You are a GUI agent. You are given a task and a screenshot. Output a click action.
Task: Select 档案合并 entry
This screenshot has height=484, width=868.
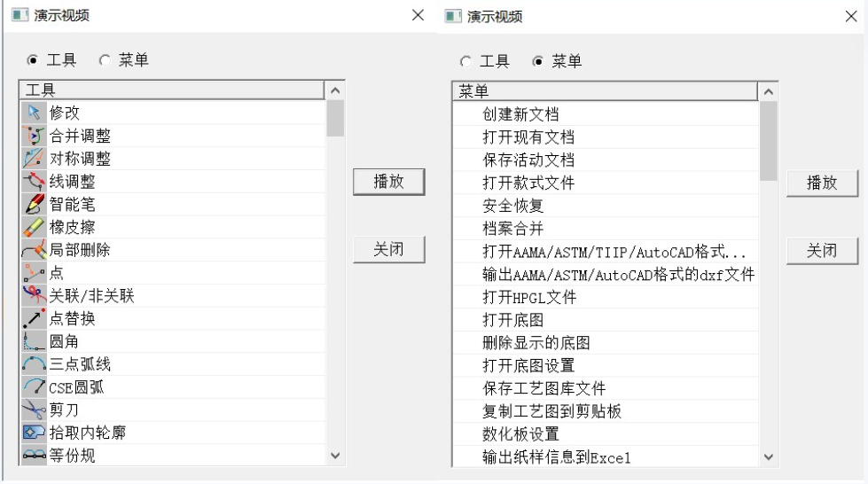606,228
